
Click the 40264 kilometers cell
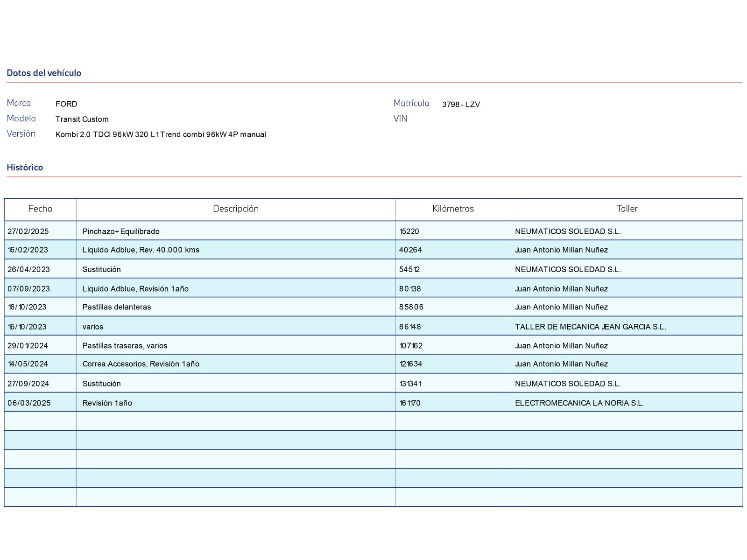tap(410, 250)
